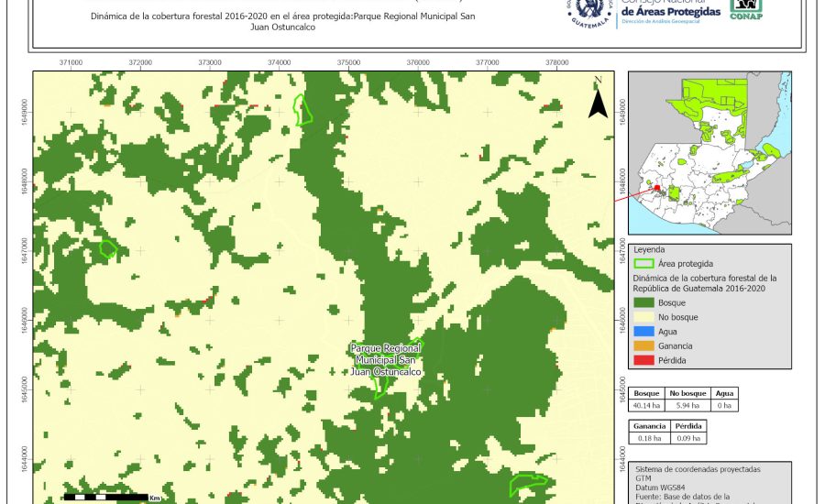This screenshot has height=504, width=825.
Task: Click the CONAP logo
Action: tap(747, 9)
